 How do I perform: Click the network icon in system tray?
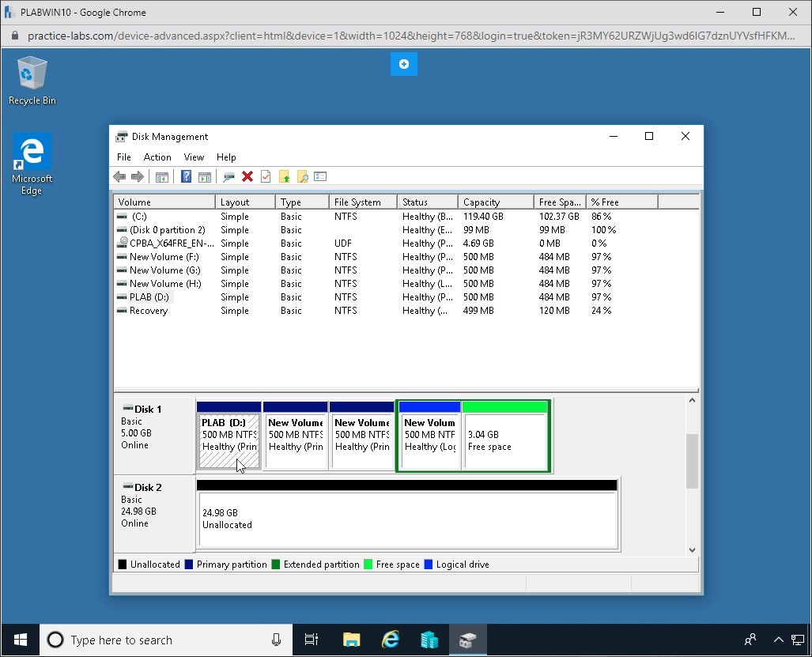798,640
